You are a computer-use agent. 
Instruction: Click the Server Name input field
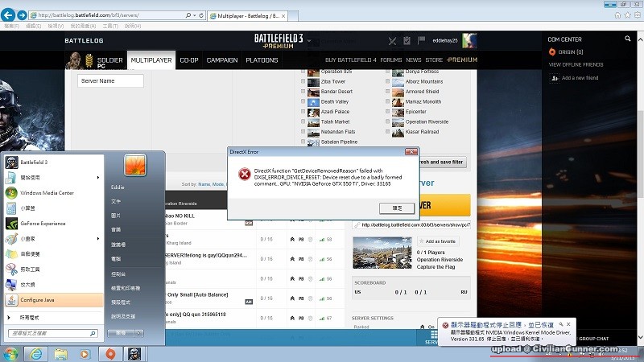point(110,80)
